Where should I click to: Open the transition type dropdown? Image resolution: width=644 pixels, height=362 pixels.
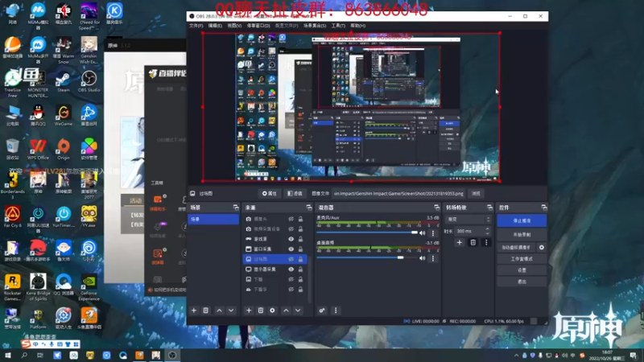pyautogui.click(x=468, y=220)
